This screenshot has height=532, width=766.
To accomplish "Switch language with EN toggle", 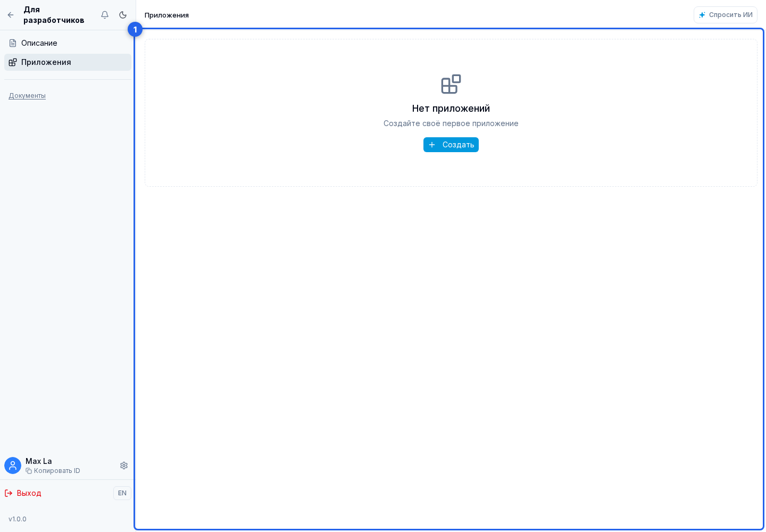I will pyautogui.click(x=122, y=493).
